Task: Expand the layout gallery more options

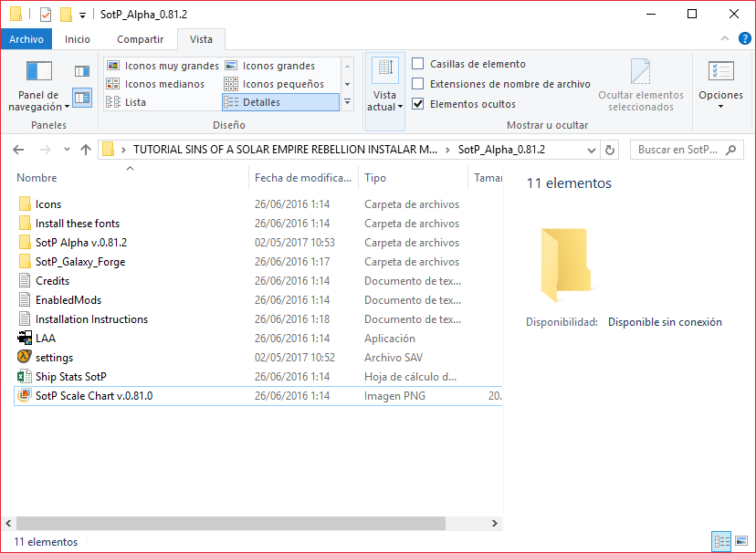Action: coord(347,102)
